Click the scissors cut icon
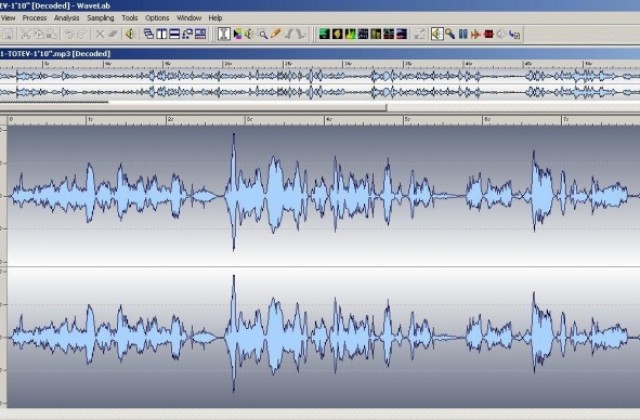 [x=25, y=34]
